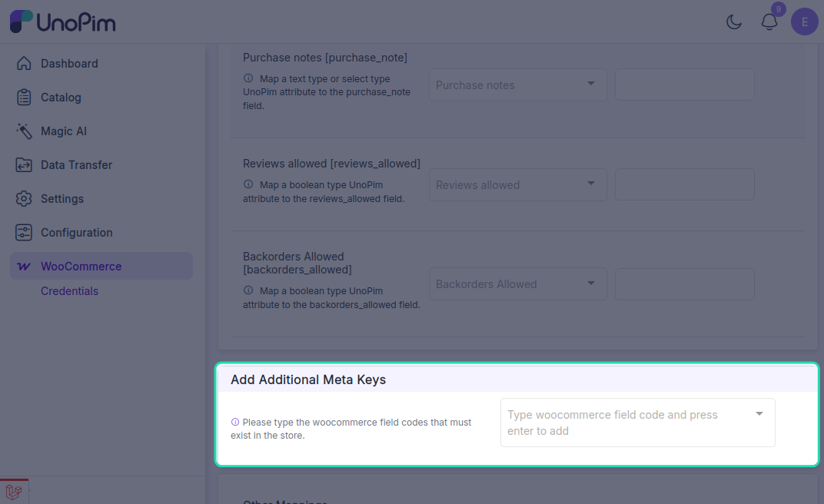Click Laravel debug bar icon
The height and width of the screenshot is (504, 824).
14,492
